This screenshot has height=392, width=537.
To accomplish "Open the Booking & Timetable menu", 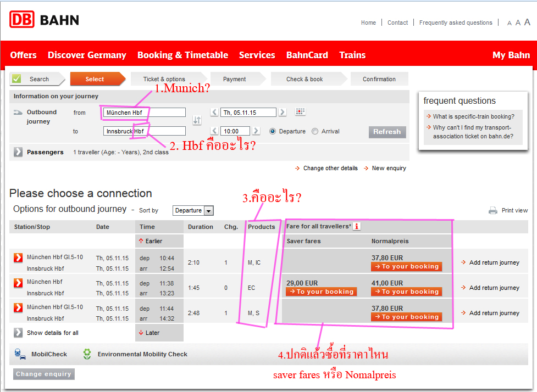I will click(x=182, y=55).
